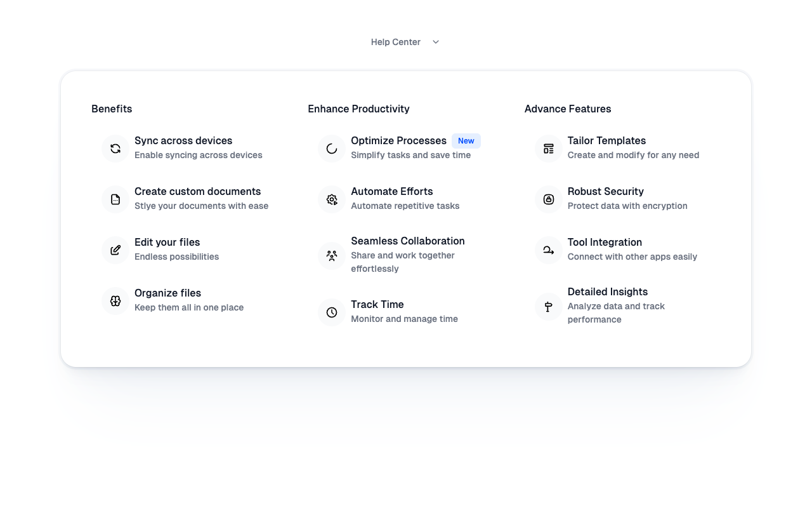Image resolution: width=812 pixels, height=508 pixels.
Task: Click 'Create and modify for any need' text
Action: [633, 155]
